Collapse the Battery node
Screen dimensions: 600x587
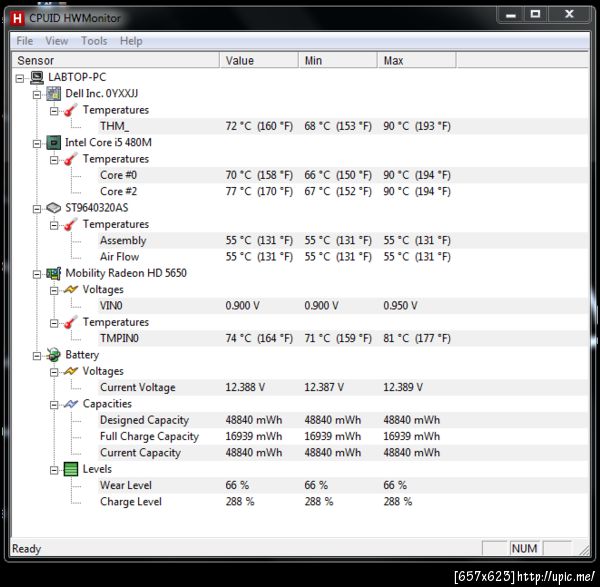point(37,356)
